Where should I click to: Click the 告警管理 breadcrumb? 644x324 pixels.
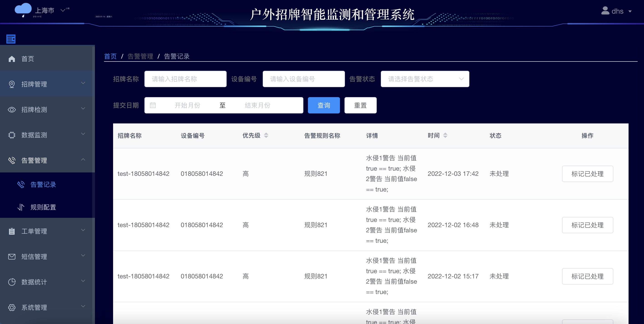point(140,56)
